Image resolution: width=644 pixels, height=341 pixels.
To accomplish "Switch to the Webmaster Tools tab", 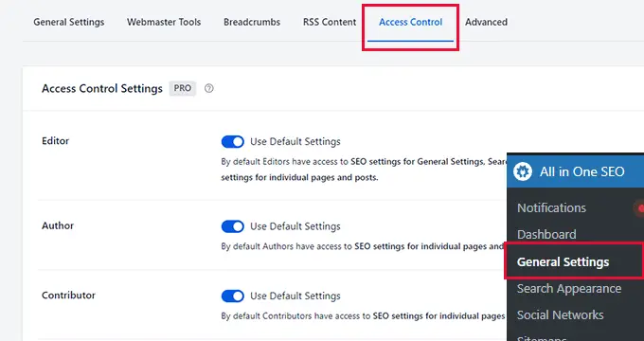I will click(x=164, y=22).
